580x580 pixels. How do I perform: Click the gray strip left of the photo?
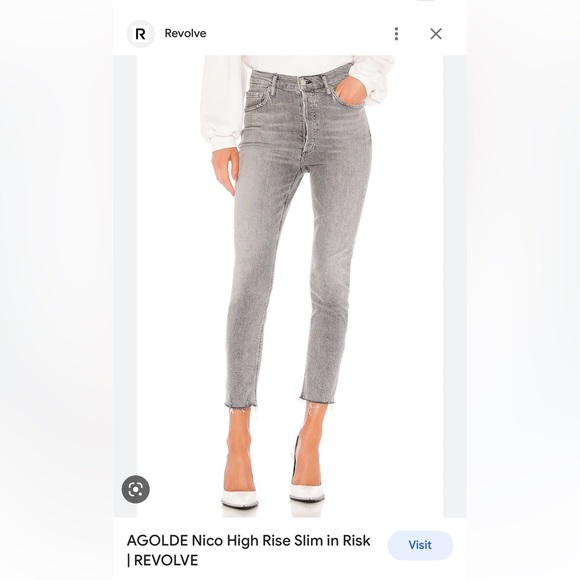click(x=125, y=286)
